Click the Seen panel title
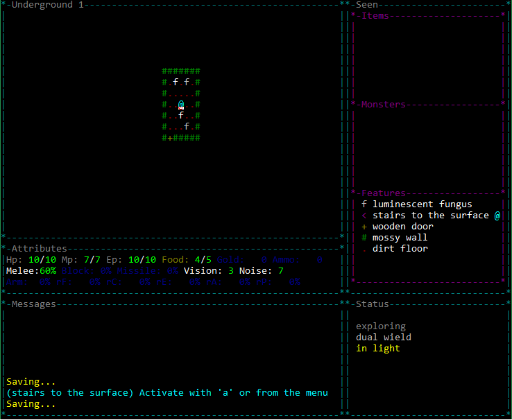The height and width of the screenshot is (420, 512). click(x=367, y=5)
